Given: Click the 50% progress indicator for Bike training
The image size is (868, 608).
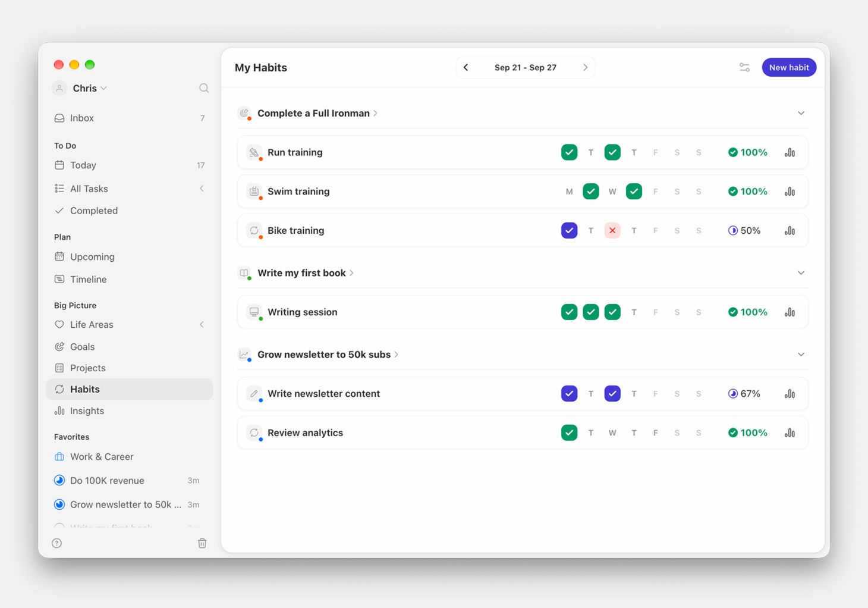Looking at the screenshot, I should pyautogui.click(x=744, y=230).
